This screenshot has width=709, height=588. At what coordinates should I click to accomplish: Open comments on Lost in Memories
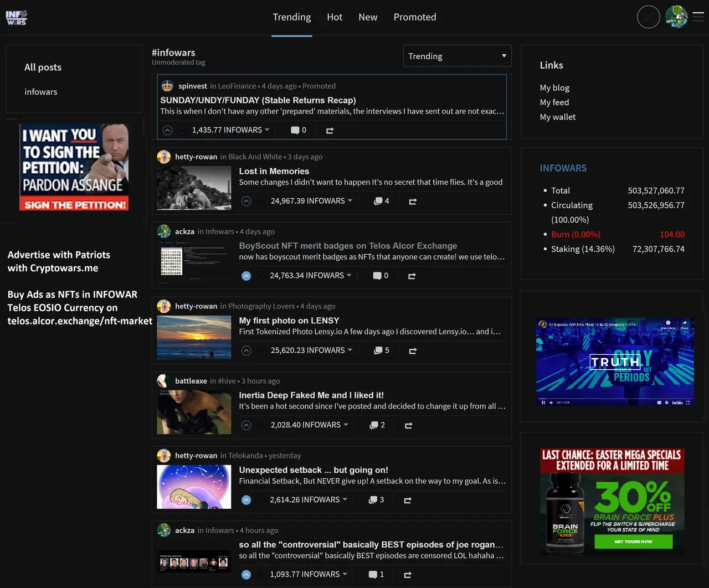coord(382,201)
